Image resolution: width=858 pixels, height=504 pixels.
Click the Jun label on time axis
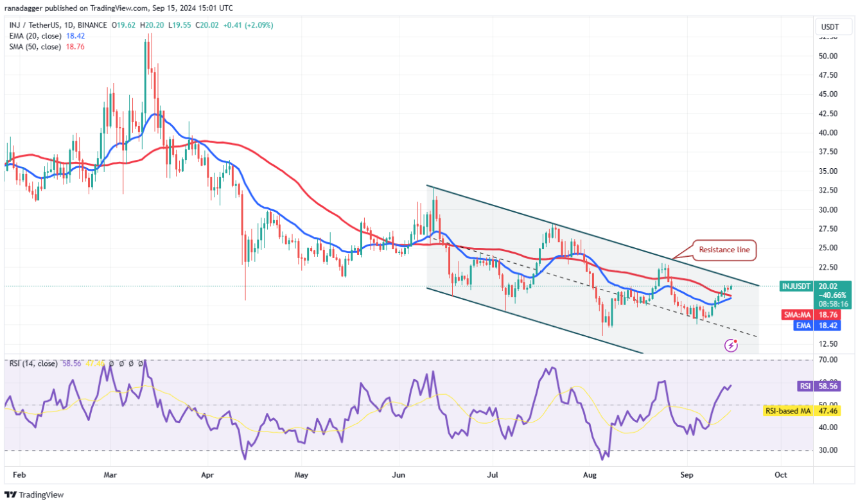pos(399,476)
